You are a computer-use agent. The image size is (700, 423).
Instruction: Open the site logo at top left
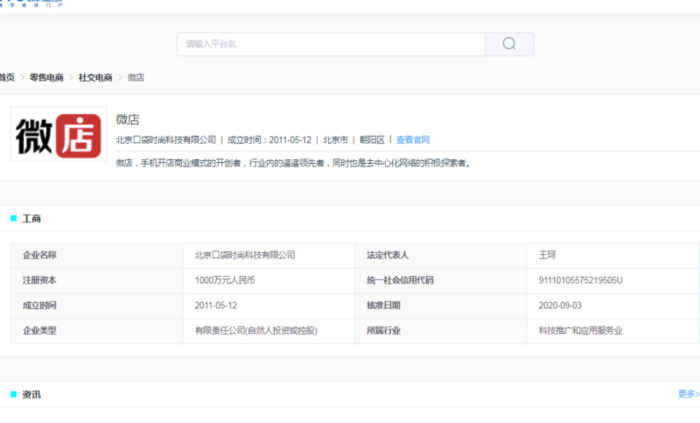31,3
